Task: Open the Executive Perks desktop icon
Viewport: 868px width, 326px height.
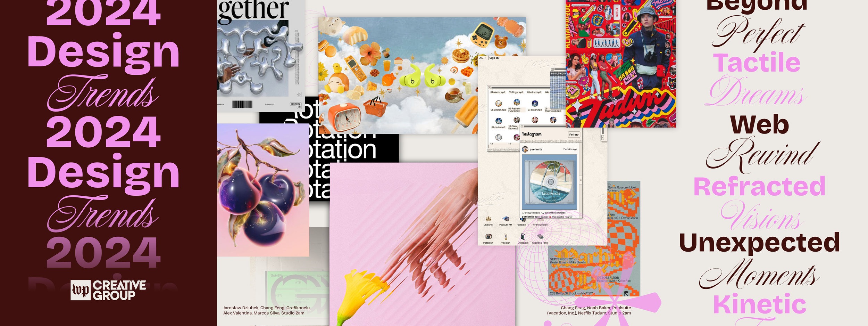Action: [540, 236]
